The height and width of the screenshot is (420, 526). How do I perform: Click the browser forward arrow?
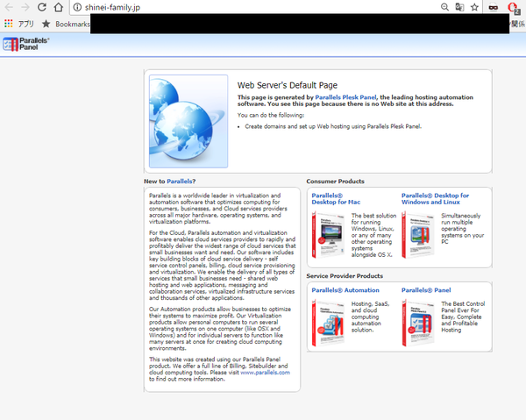click(25, 7)
